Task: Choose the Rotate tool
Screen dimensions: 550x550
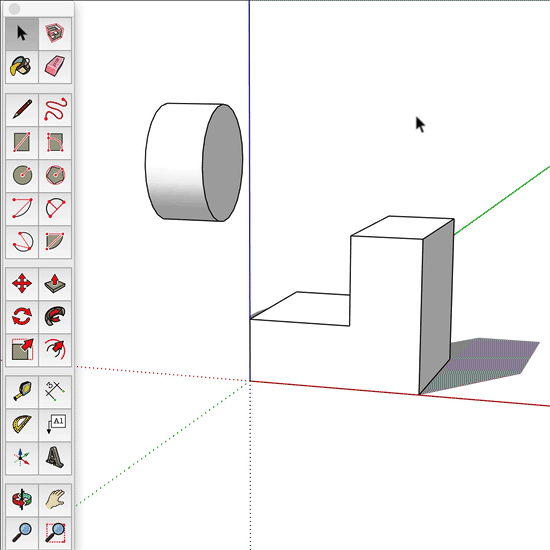Action: [22, 317]
